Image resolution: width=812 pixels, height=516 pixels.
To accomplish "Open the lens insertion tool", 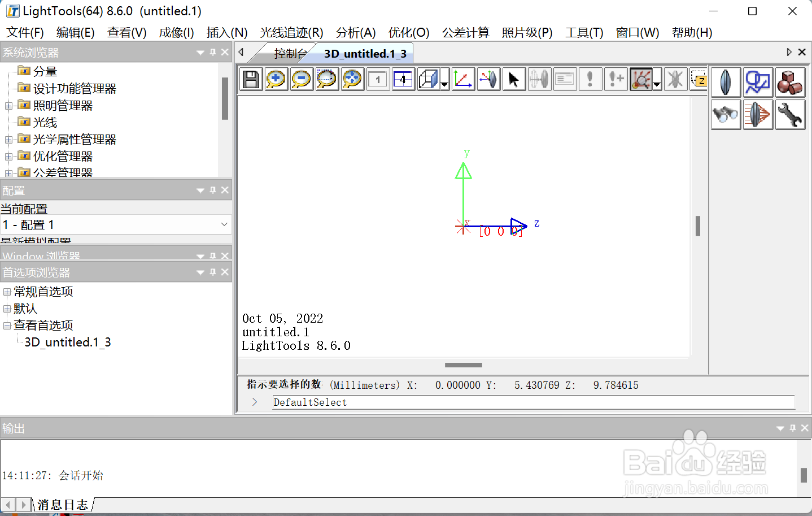I will (726, 82).
